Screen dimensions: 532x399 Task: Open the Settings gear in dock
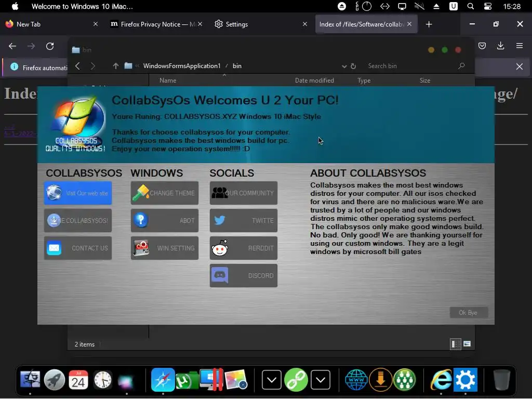465,380
